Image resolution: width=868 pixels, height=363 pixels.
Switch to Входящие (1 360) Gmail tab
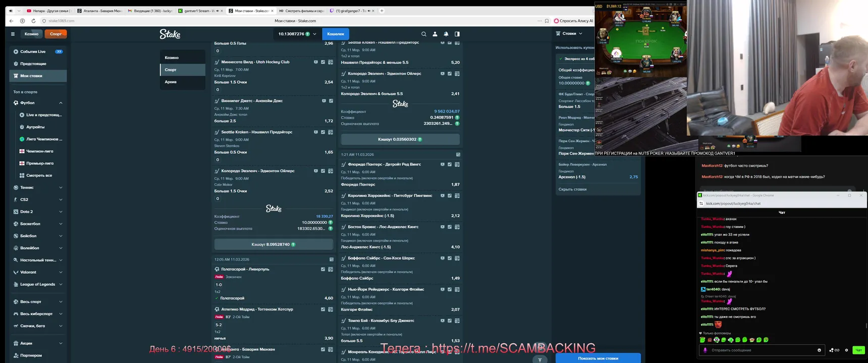150,11
